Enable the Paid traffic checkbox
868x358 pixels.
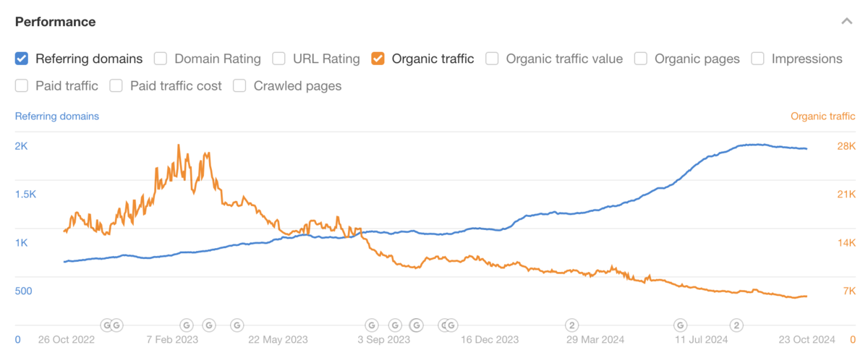tap(22, 86)
